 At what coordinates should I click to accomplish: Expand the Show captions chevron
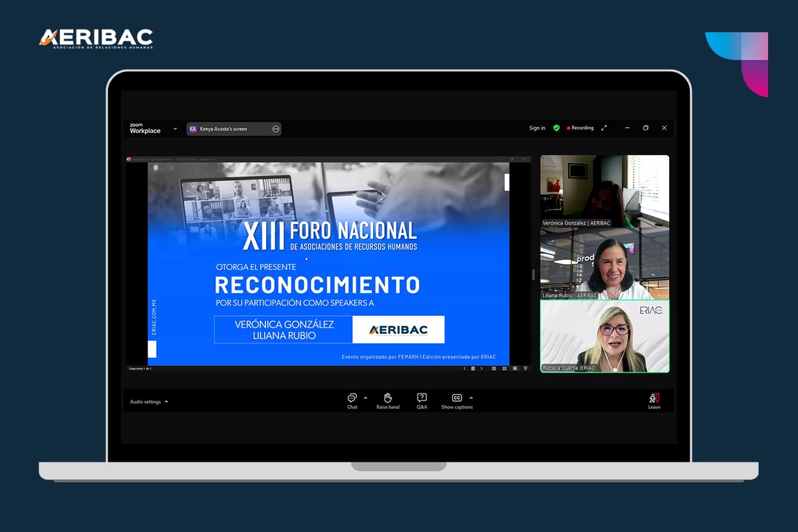pyautogui.click(x=471, y=396)
